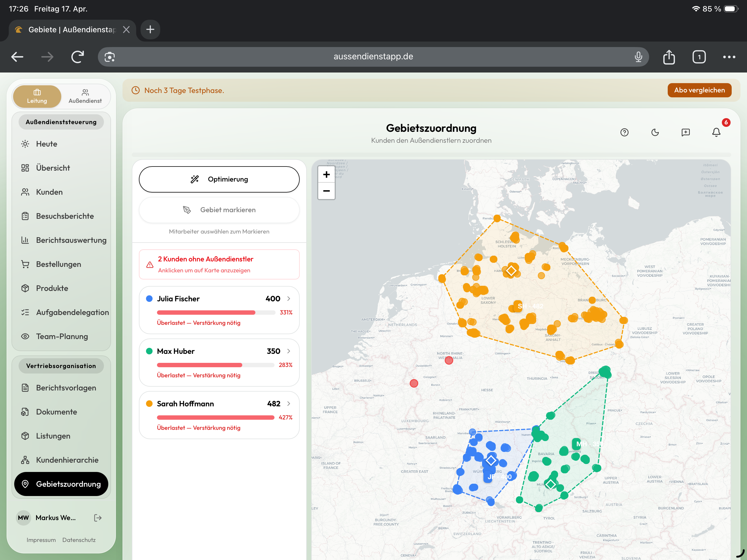Image resolution: width=747 pixels, height=560 pixels.
Task: Open notifications bell with 6 badge
Action: tap(716, 132)
